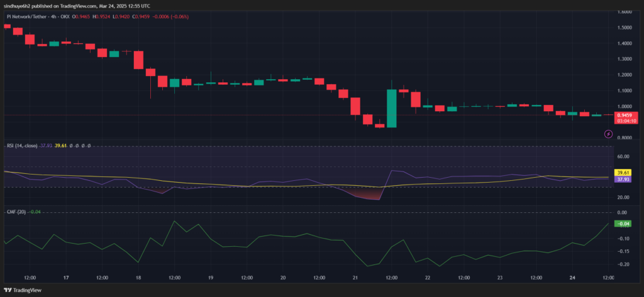Screen dimensions: 644x297
Task: Click the green −0.04 value in CMF legend
Action: point(35,212)
